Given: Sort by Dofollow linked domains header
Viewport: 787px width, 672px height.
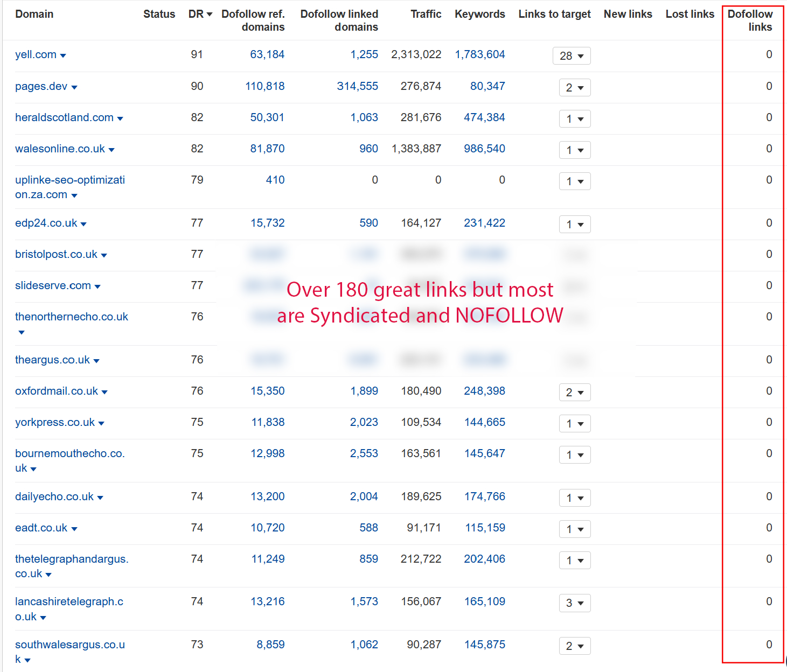Looking at the screenshot, I should click(339, 20).
